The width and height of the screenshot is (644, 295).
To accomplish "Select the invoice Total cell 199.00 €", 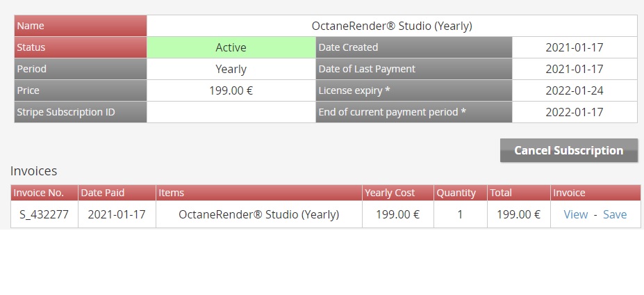I will (519, 214).
